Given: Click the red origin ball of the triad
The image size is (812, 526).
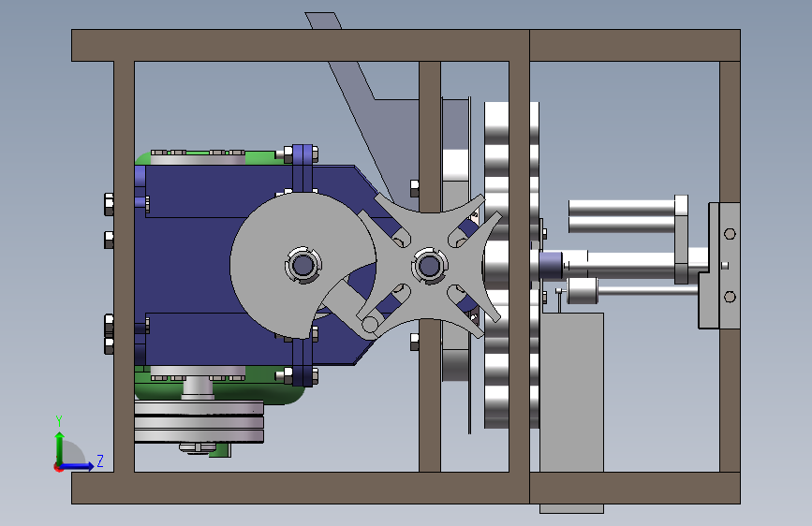Looking at the screenshot, I should [x=58, y=467].
